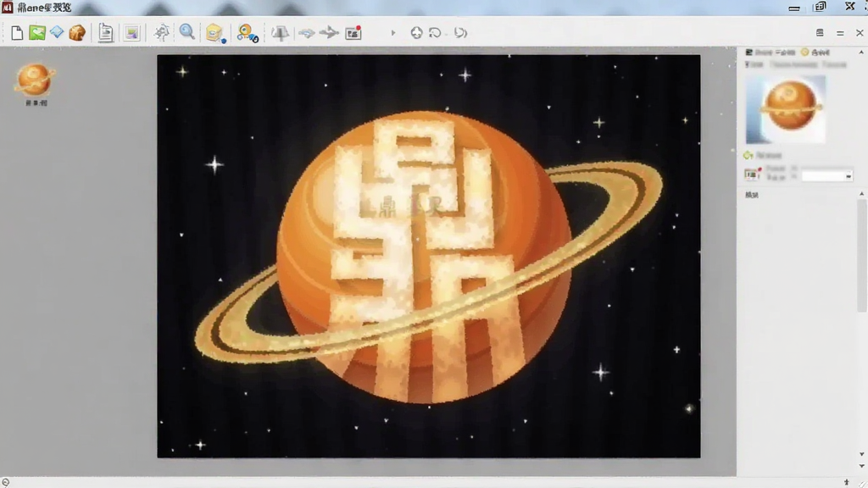Click the rotate counterclockwise arrow icon
The height and width of the screenshot is (488, 868).
(x=435, y=33)
